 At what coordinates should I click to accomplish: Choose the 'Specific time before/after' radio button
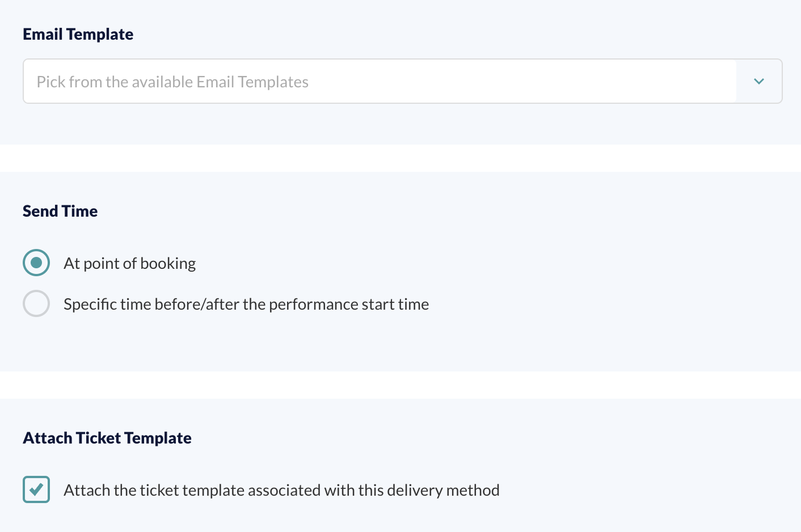[x=36, y=303]
